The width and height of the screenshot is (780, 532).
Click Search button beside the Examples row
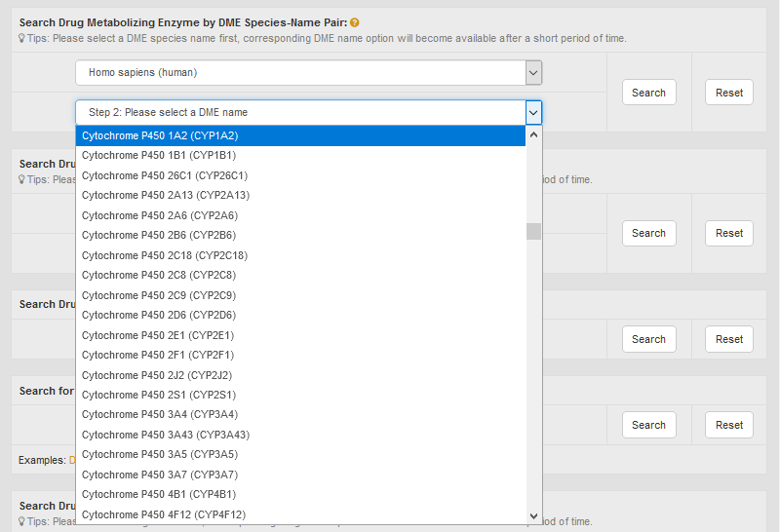pos(648,425)
